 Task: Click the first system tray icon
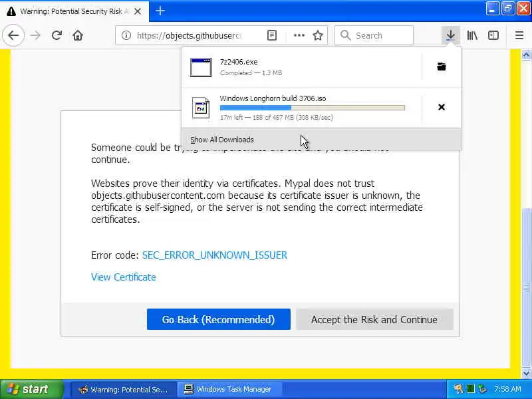(459, 389)
